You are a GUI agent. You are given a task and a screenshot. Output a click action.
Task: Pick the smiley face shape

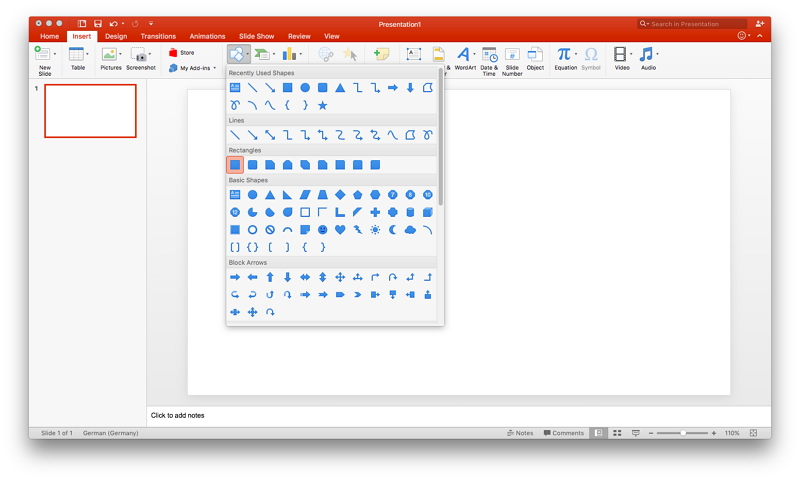click(322, 230)
